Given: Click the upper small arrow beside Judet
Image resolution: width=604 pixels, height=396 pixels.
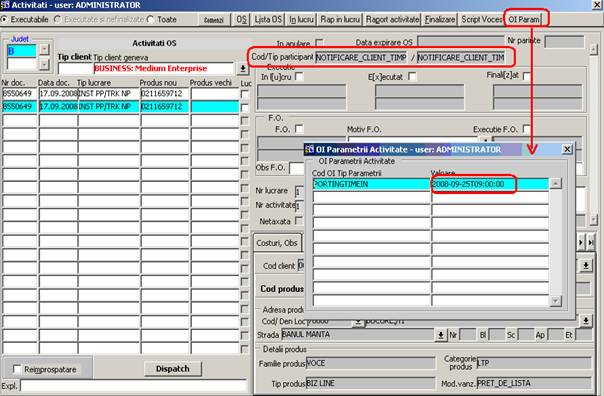Looking at the screenshot, I should [x=44, y=49].
